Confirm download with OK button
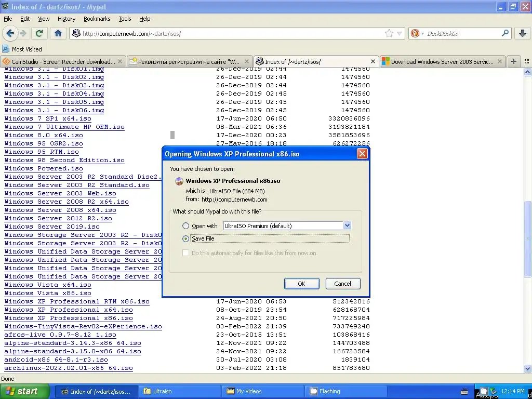Image resolution: width=532 pixels, height=399 pixels. (x=302, y=284)
